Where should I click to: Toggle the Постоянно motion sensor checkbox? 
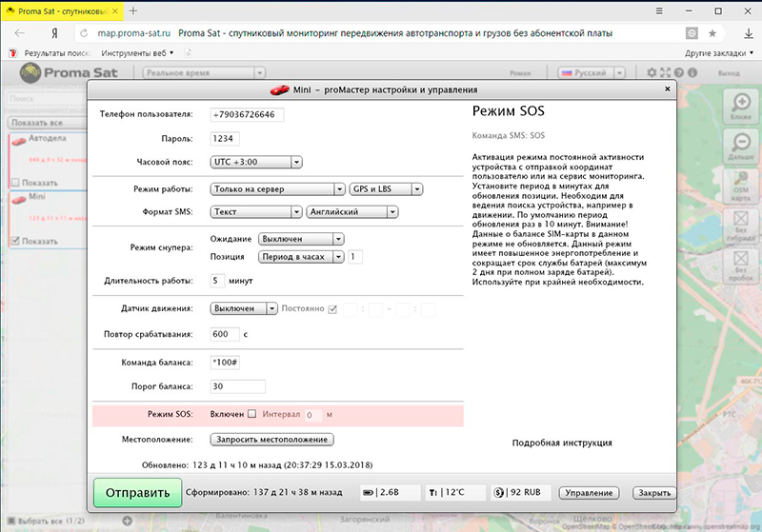(x=332, y=309)
